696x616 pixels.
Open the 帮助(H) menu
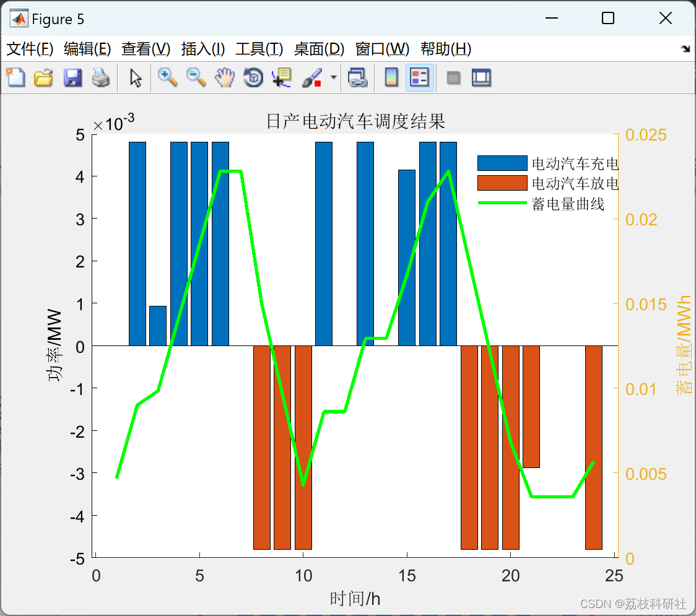click(446, 49)
